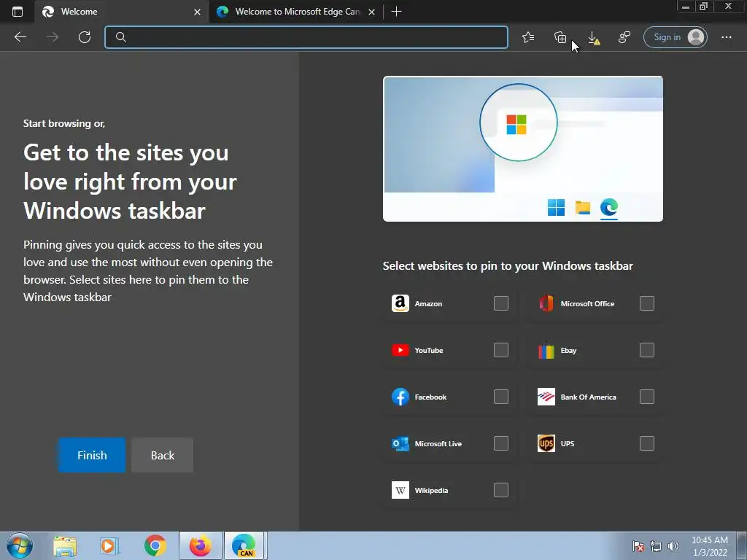This screenshot has height=560, width=747.
Task: Click the 'UPS' site label
Action: (568, 444)
